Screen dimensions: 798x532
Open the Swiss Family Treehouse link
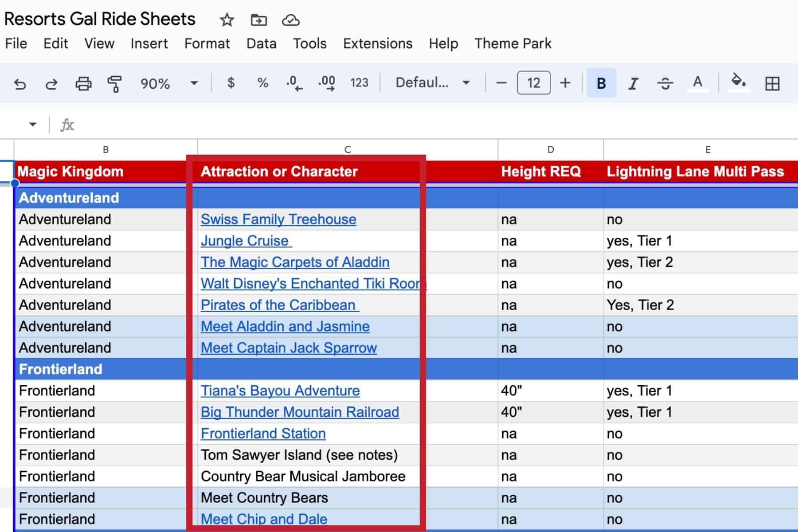tap(278, 219)
